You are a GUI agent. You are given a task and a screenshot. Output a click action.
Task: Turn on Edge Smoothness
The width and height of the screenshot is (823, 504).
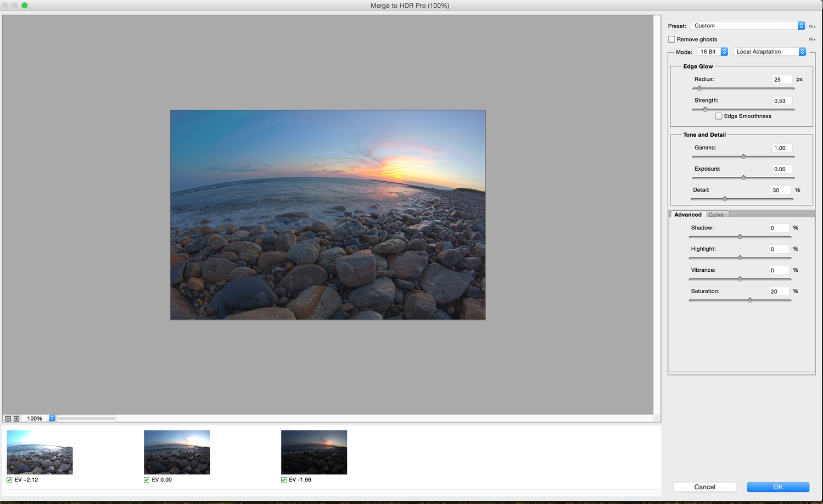click(x=719, y=116)
